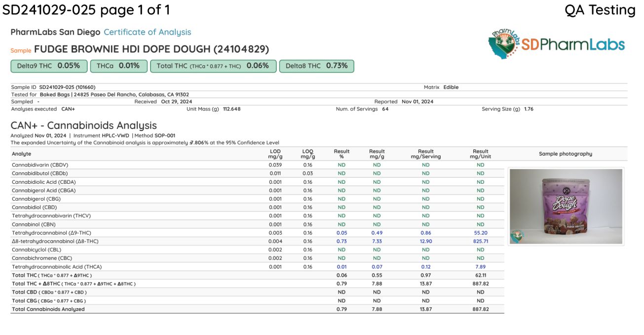Image resolution: width=644 pixels, height=335 pixels.
Task: Click the Received date 'Oct 29, 2024'
Action: pos(177,102)
